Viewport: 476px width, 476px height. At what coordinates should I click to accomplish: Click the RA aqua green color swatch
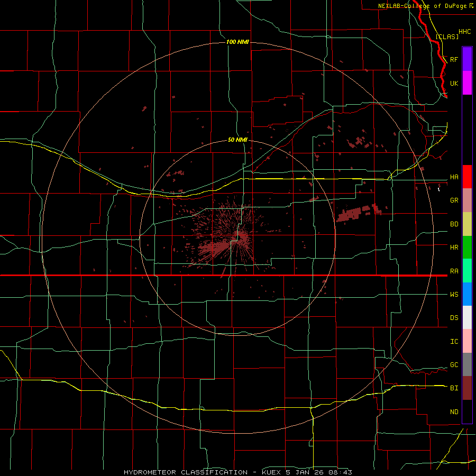(x=467, y=271)
